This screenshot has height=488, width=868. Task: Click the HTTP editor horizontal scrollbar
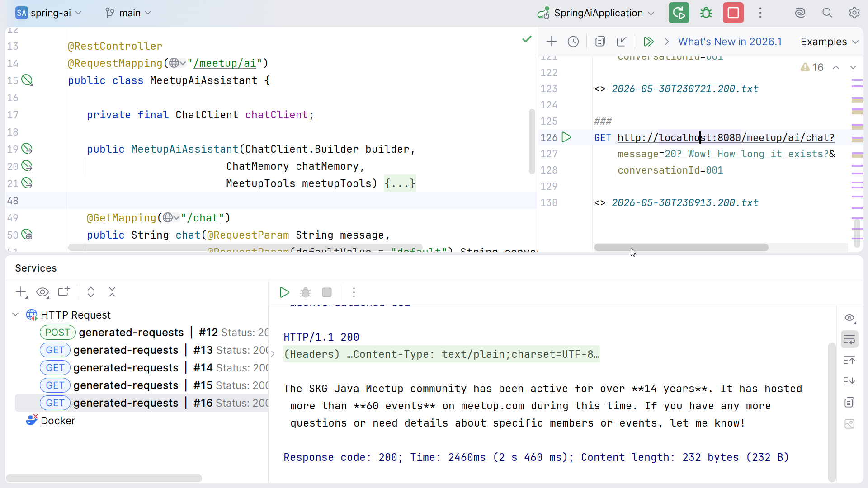(681, 247)
